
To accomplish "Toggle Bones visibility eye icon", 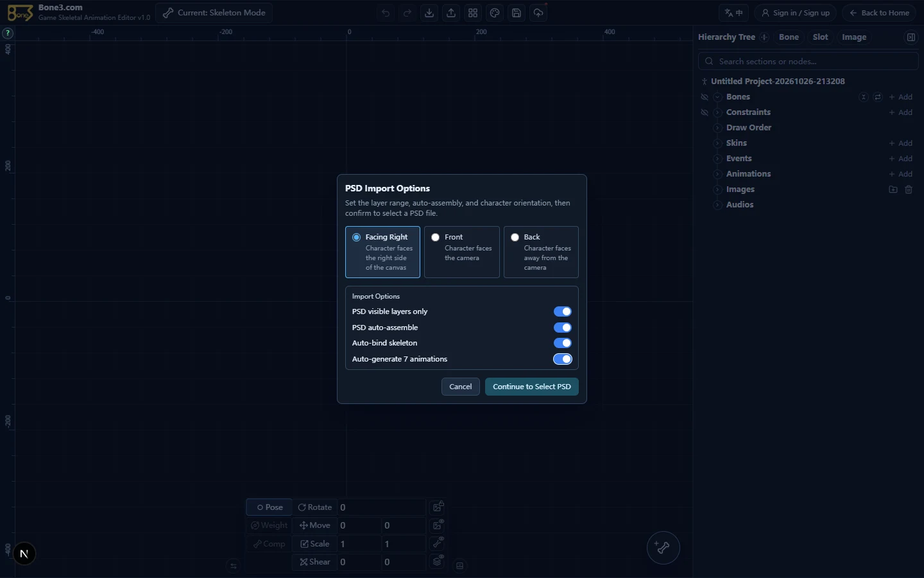I will click(x=705, y=97).
